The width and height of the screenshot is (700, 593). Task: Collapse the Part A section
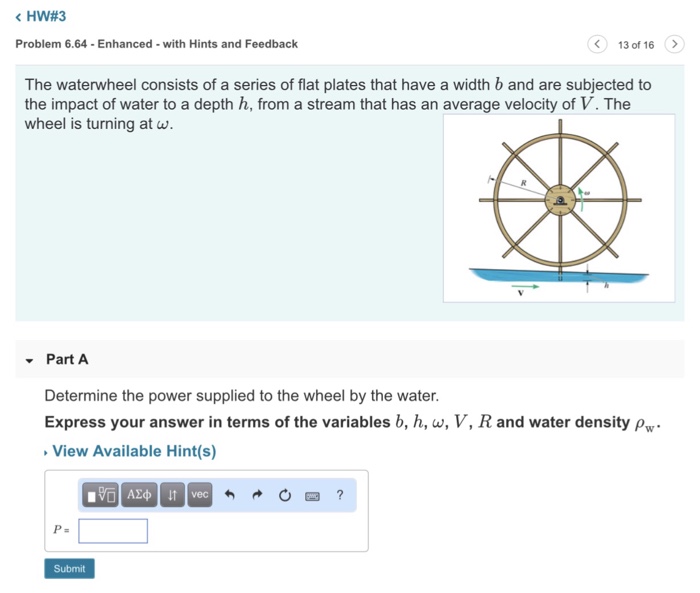click(x=29, y=360)
